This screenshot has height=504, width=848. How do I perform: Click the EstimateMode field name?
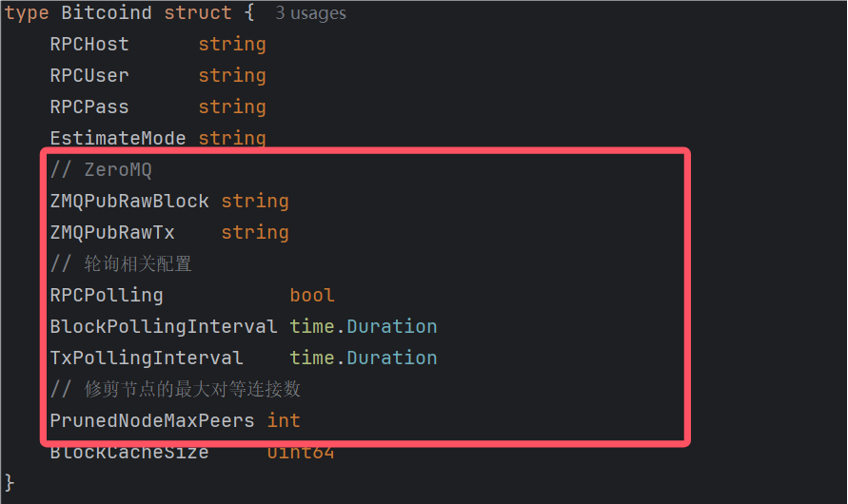click(x=118, y=138)
